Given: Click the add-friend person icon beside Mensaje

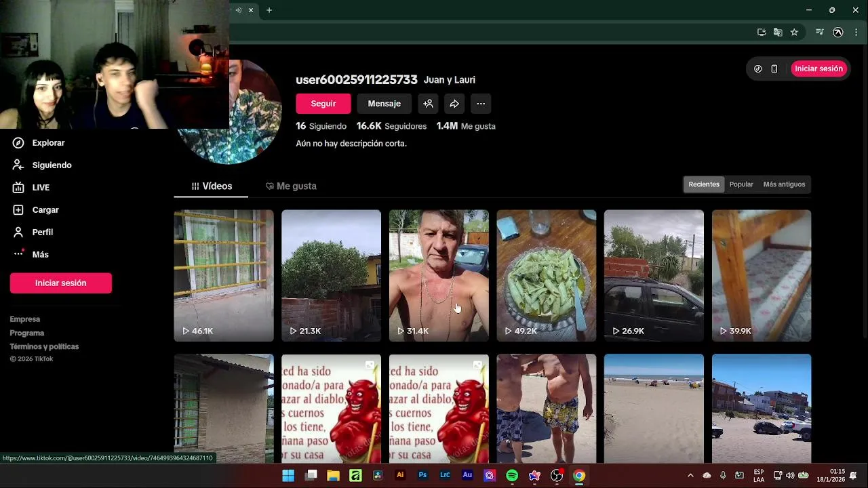Looking at the screenshot, I should [x=428, y=104].
